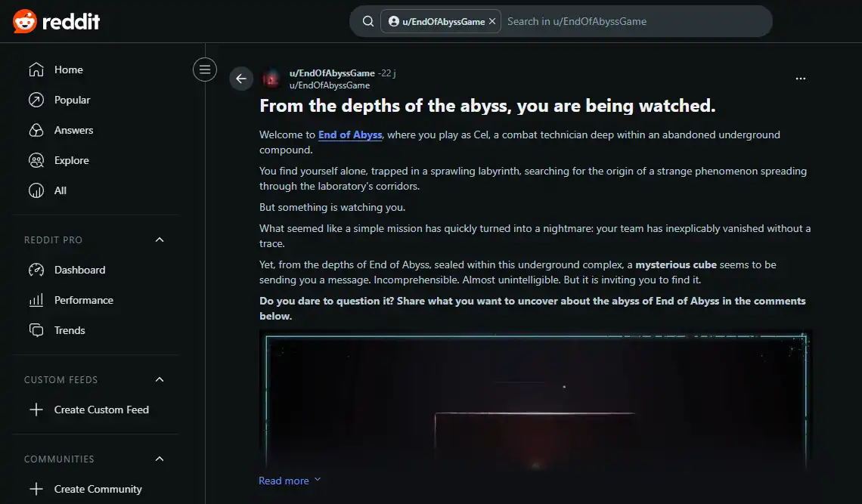Click the COMMUNITIES section heading
Image resolution: width=862 pixels, height=504 pixels.
pos(60,459)
